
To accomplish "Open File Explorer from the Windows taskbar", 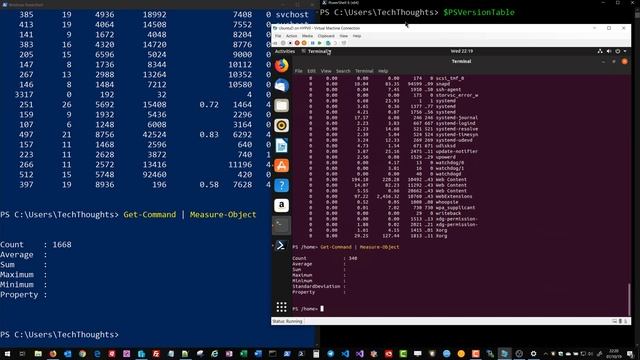I will (x=38, y=353).
